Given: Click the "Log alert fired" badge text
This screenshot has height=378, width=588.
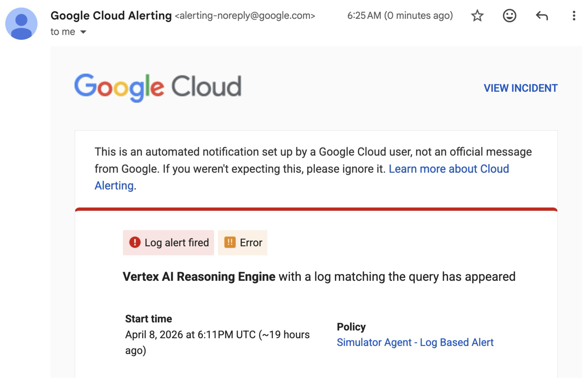Looking at the screenshot, I should point(176,243).
